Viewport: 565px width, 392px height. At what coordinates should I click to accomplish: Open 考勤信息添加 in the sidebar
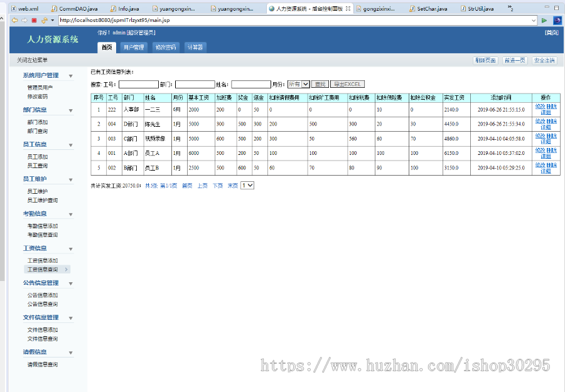tap(43, 226)
